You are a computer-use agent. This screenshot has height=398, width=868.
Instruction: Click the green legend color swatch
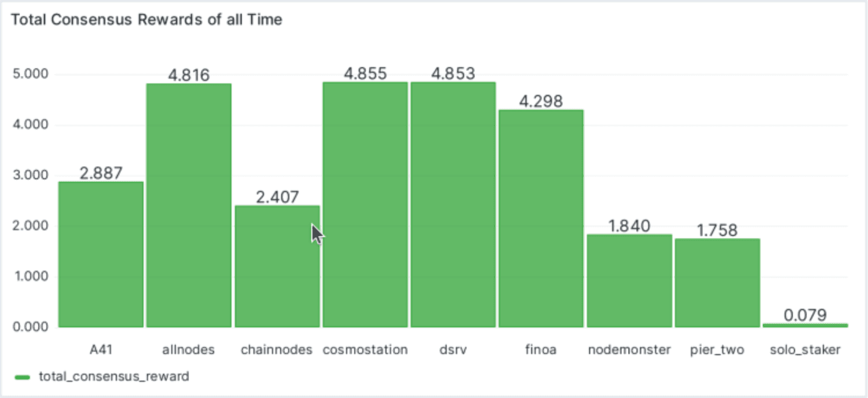(22, 377)
